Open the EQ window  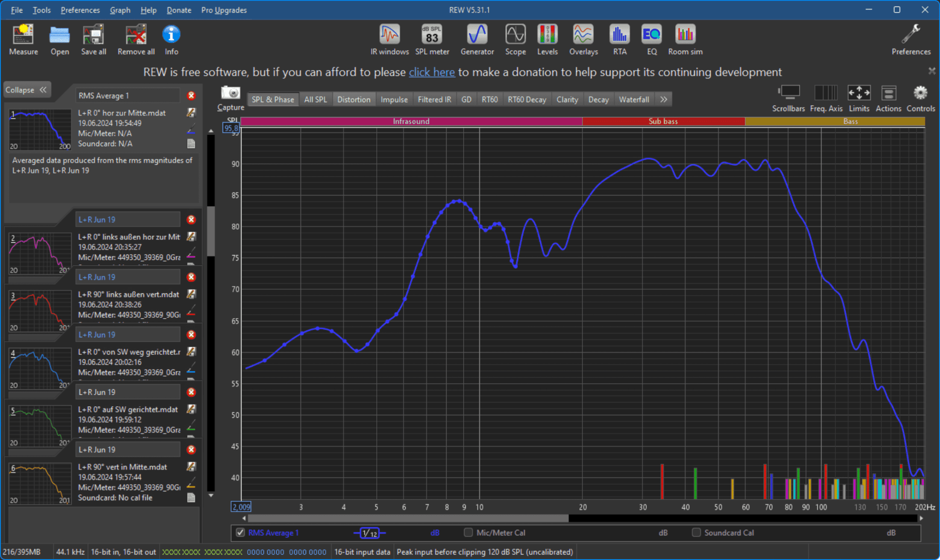click(652, 39)
